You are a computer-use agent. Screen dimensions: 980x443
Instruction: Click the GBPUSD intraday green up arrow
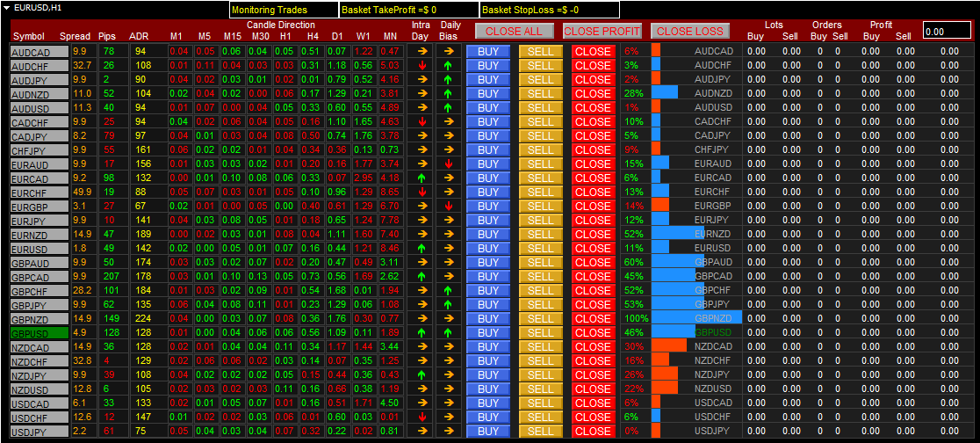click(422, 333)
